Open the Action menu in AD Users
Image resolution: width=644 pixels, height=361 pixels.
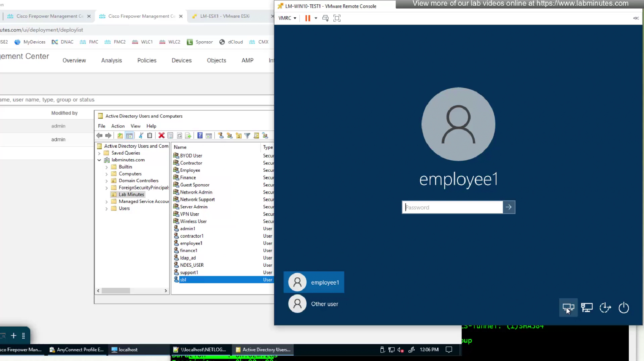pyautogui.click(x=118, y=126)
